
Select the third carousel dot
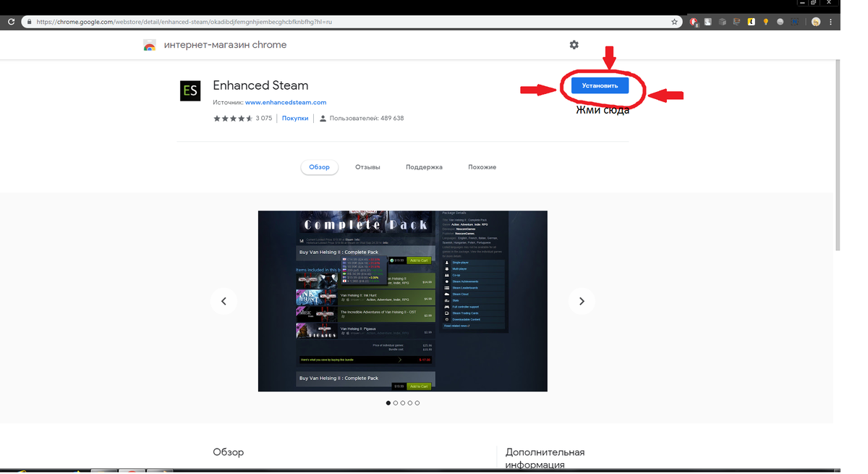403,403
